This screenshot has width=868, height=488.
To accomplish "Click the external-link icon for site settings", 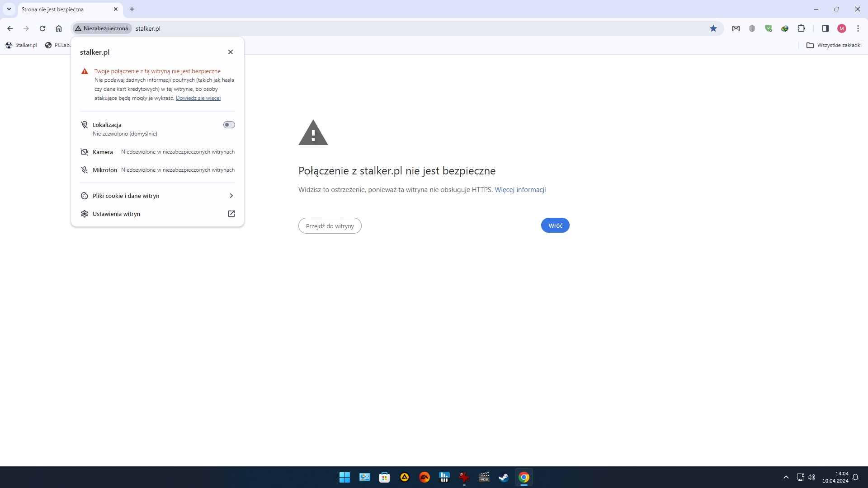I will coord(231,214).
